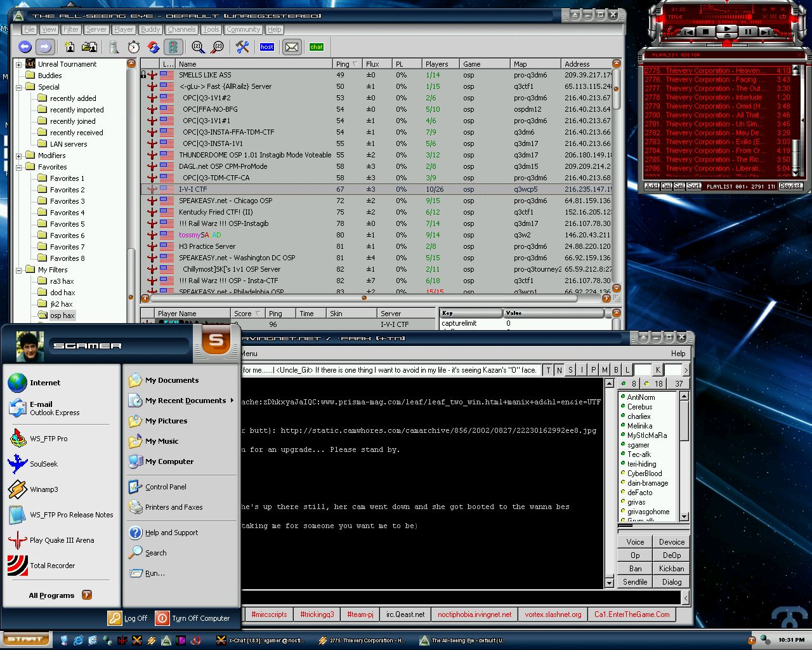Expand My Recent Documents submenu arrow
The width and height of the screenshot is (812, 650).
click(x=232, y=401)
